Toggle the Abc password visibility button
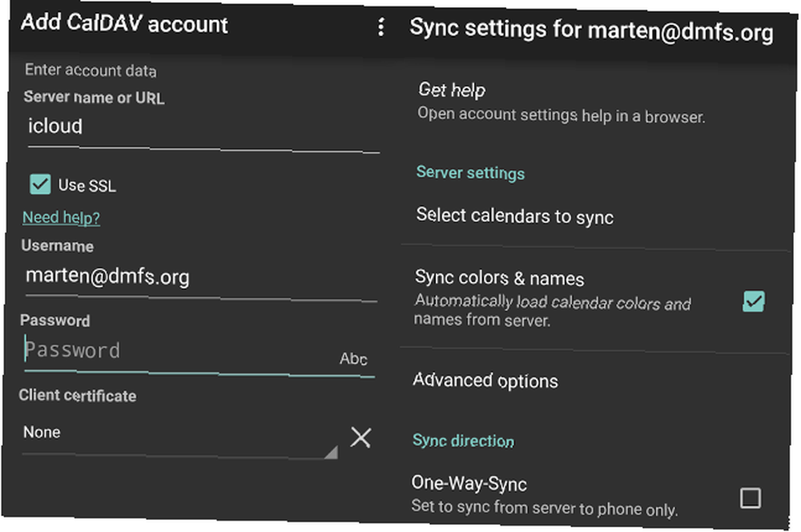 353,359
